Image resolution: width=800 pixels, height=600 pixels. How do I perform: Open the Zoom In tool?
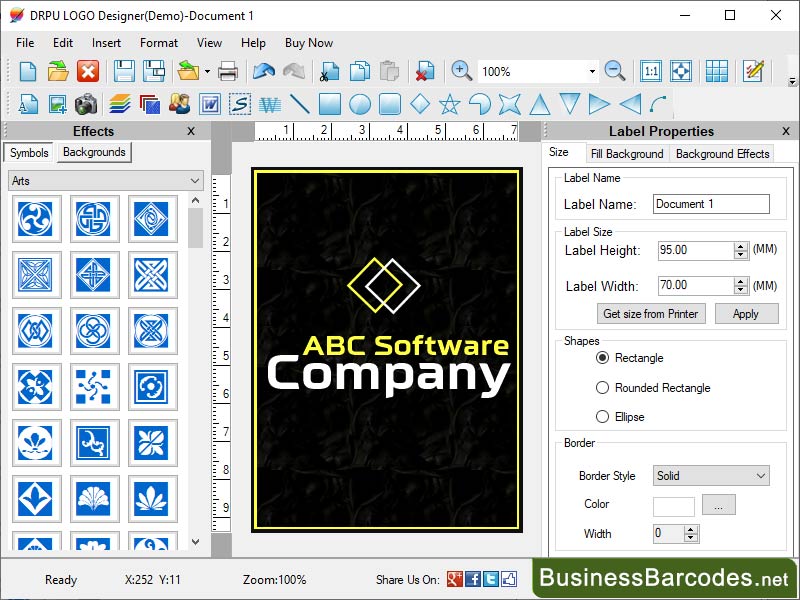pos(462,72)
